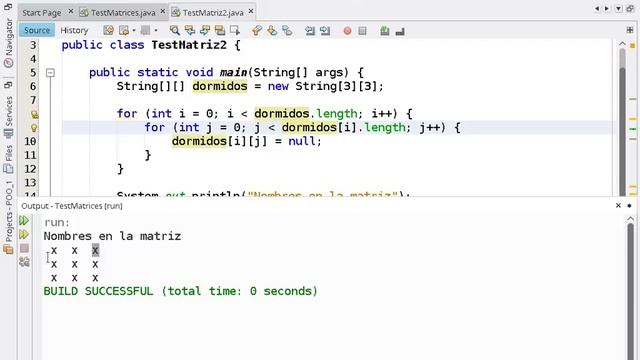
Task: Comment the selected code line
Action: pyautogui.click(x=384, y=31)
